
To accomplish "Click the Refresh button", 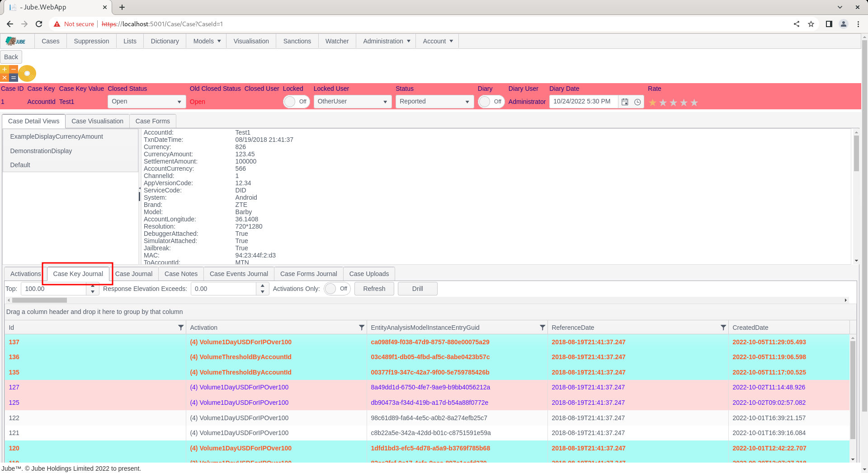I will 374,289.
